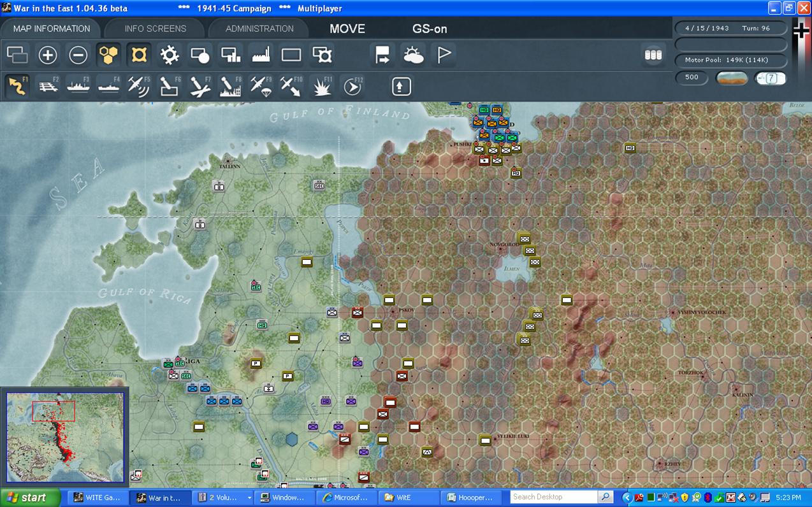The image size is (812, 507).
Task: Select the green HQ counter above Riga
Action: (262, 325)
